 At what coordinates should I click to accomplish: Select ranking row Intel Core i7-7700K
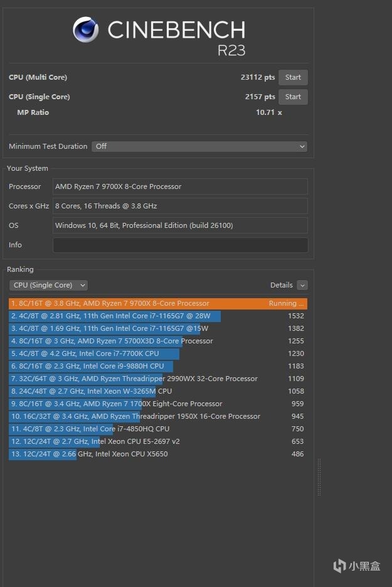click(158, 354)
